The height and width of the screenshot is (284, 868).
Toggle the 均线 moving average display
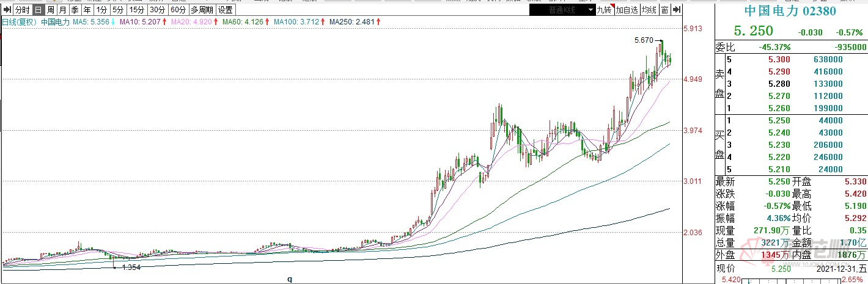pos(649,10)
